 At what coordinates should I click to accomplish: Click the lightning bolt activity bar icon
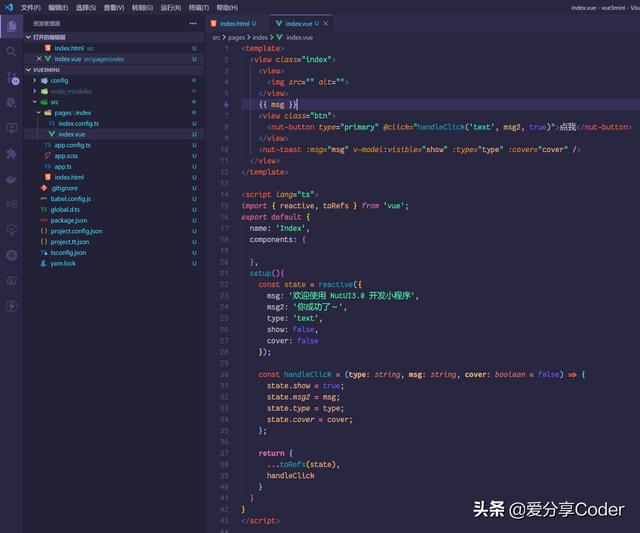point(11,306)
